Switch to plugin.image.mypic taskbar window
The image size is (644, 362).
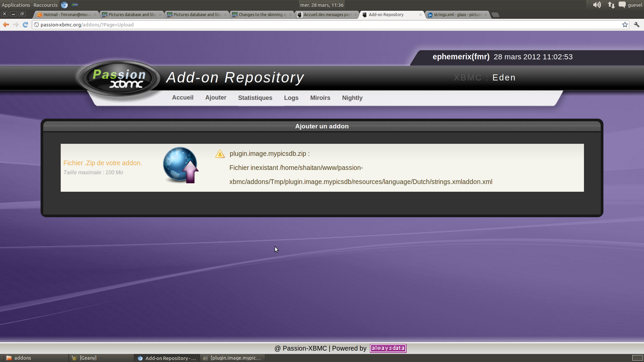(x=232, y=358)
